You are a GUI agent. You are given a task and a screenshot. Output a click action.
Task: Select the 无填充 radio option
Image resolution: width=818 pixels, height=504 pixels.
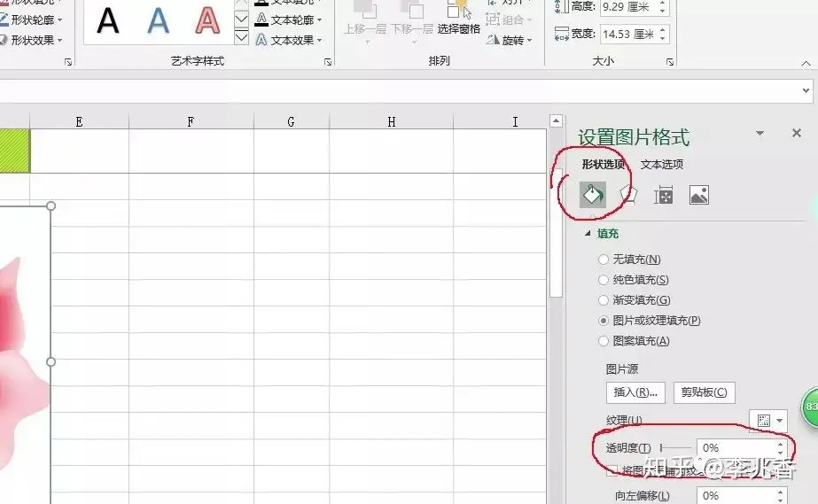click(x=604, y=259)
